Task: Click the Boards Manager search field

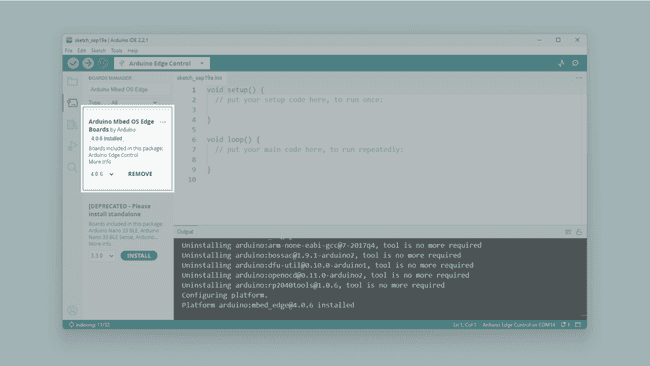Action: (129, 90)
